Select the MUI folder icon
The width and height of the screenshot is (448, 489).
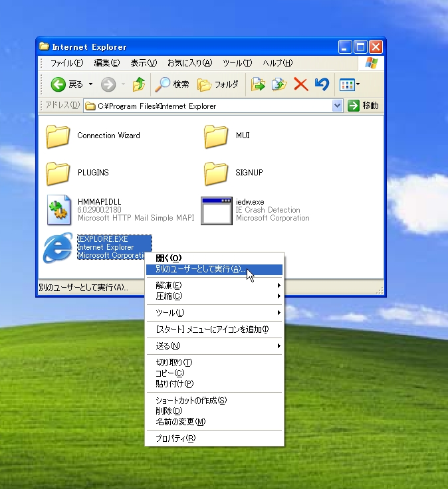(x=216, y=136)
